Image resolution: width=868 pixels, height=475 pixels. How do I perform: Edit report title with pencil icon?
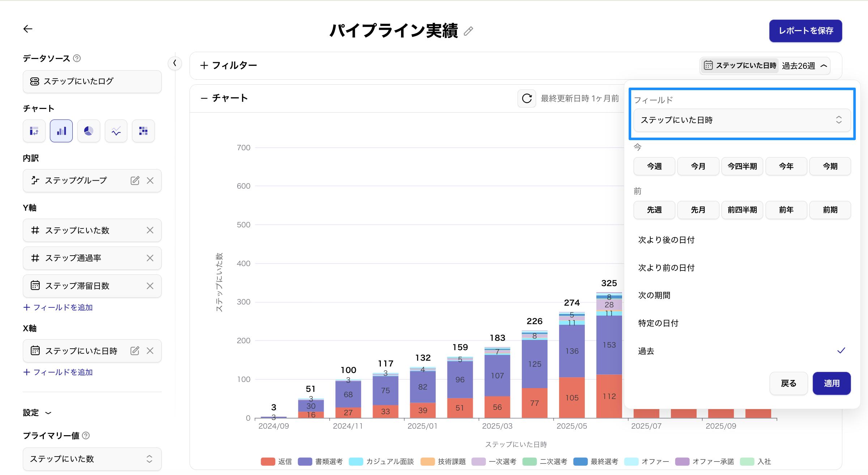pos(468,31)
